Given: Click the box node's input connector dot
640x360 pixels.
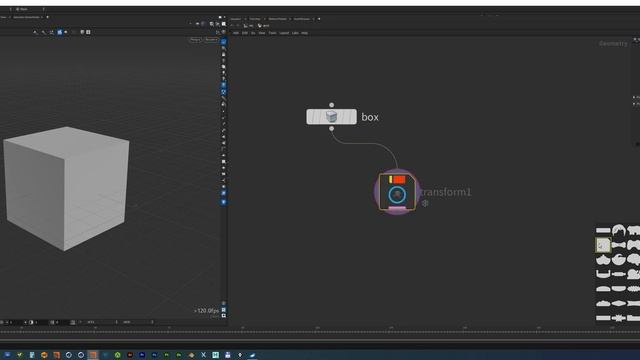Looking at the screenshot, I should (x=331, y=105).
